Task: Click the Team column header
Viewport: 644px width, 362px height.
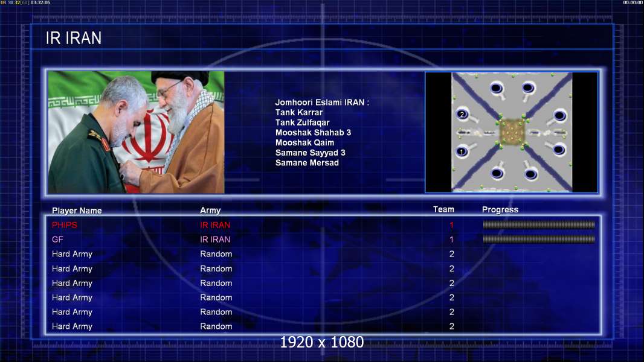Action: tap(443, 209)
